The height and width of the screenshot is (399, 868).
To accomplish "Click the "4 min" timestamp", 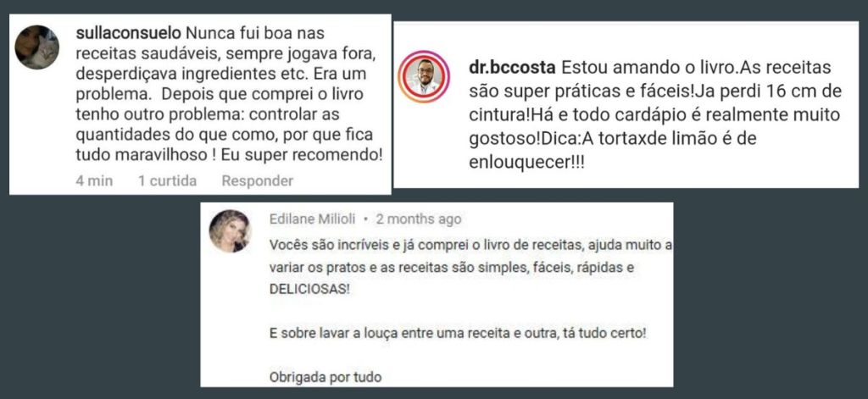I will tap(94, 181).
